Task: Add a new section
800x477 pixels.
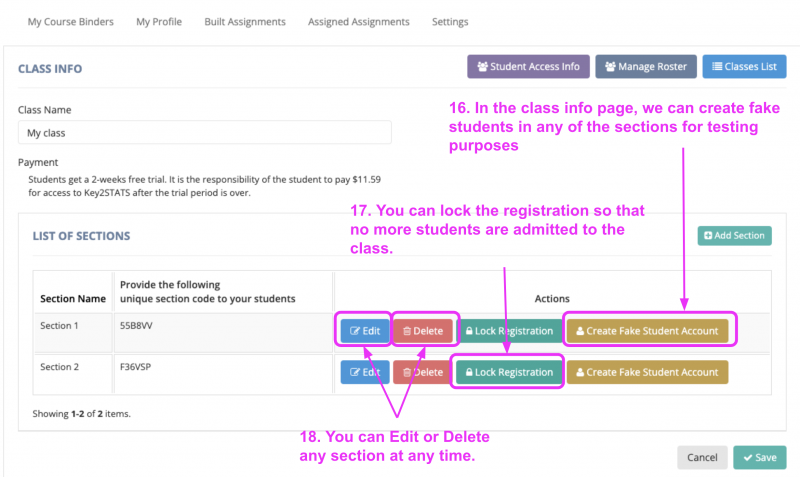Action: 734,236
